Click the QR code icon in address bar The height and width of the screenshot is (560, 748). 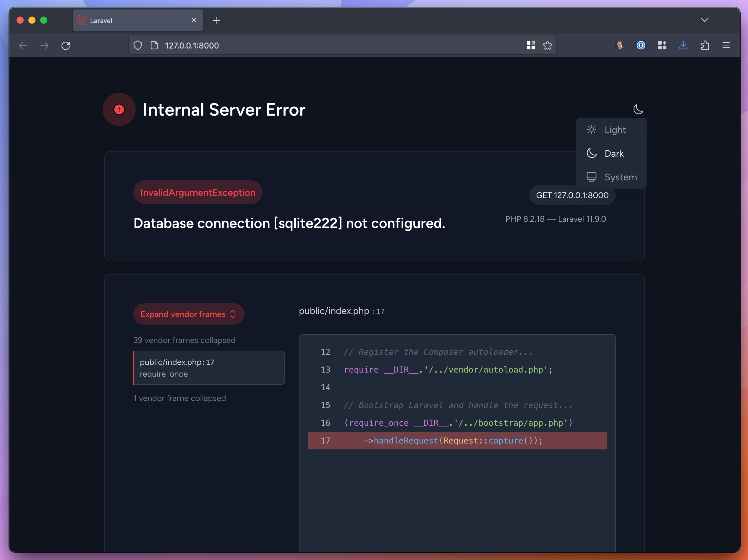(x=531, y=45)
